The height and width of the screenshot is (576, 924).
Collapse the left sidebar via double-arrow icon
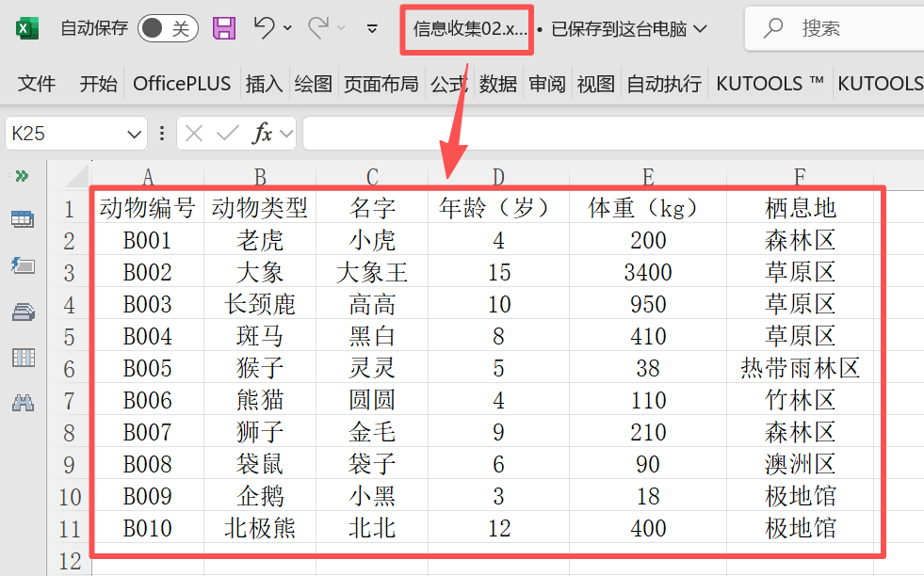22,174
